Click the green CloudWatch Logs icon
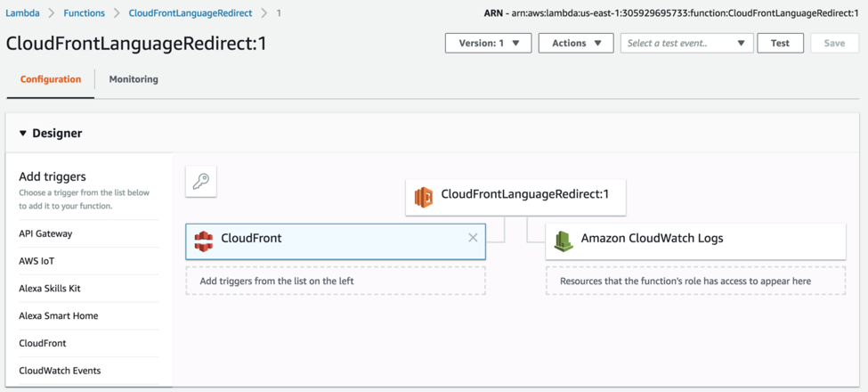Viewport: 868px width, 392px height. 563,241
